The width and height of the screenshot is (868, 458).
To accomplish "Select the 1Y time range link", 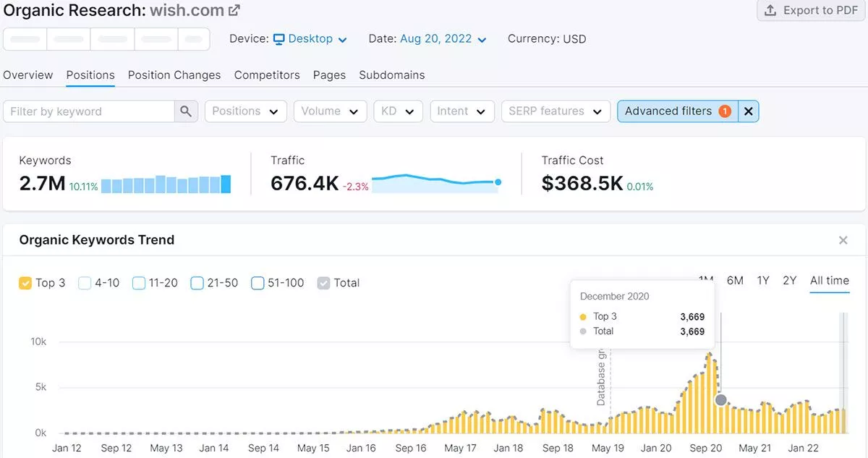I will (762, 281).
